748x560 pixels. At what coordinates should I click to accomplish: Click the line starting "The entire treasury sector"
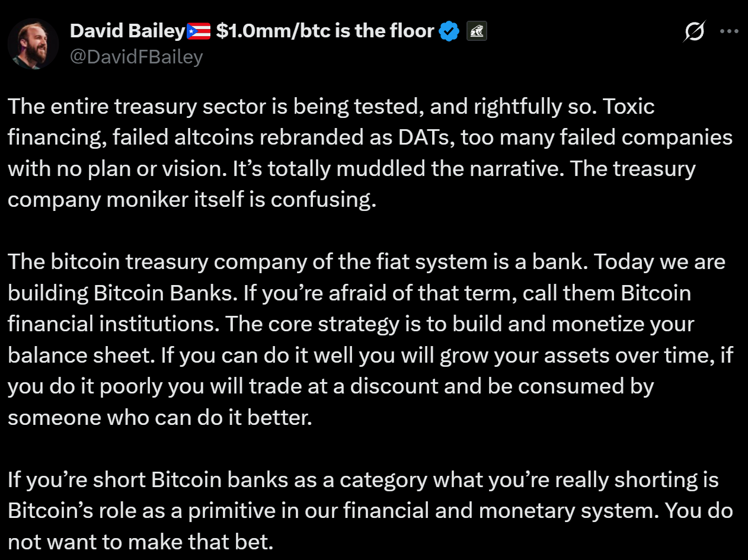click(331, 107)
